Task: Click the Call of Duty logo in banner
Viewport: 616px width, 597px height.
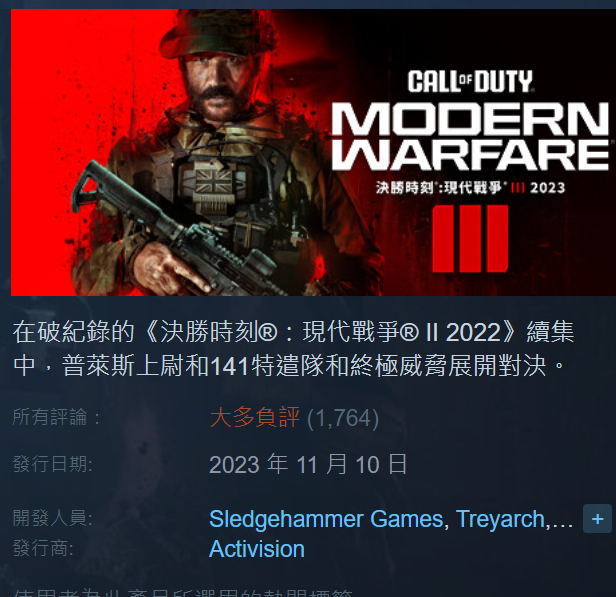Action: pos(470,81)
